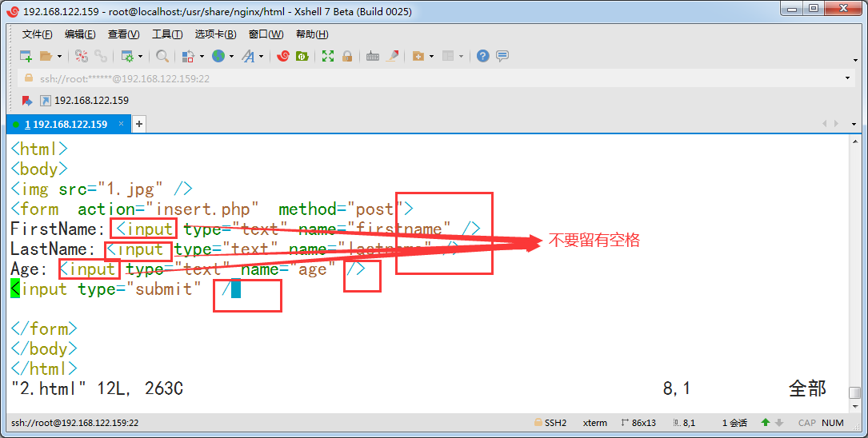Open the 工具(T) menu
This screenshot has width=868, height=438.
(167, 34)
